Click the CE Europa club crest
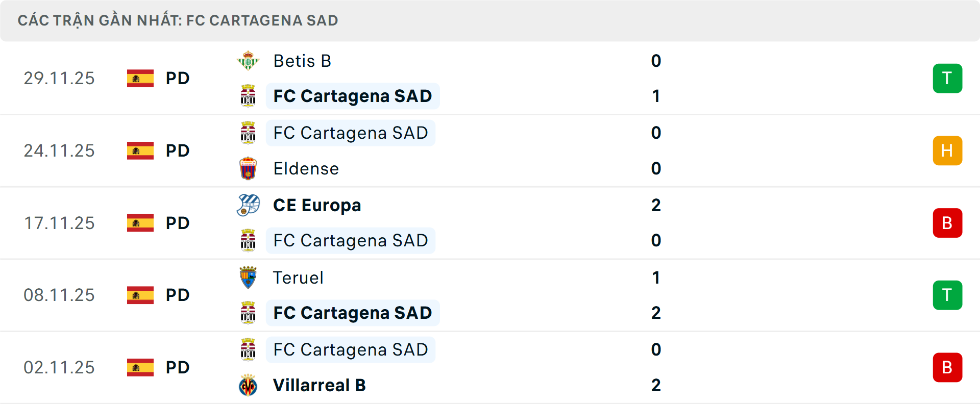The height and width of the screenshot is (404, 980). [x=248, y=205]
